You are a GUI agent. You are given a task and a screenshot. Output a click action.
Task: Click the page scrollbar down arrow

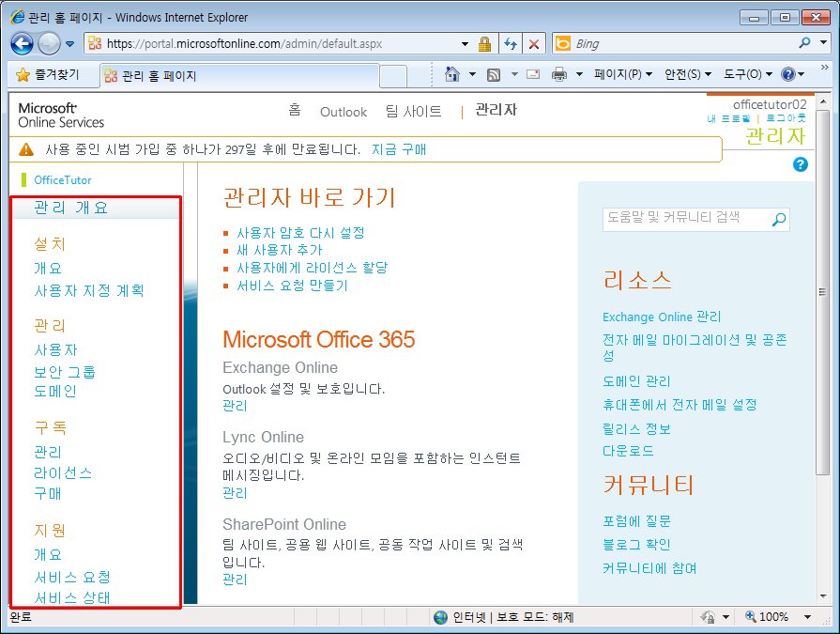(823, 595)
